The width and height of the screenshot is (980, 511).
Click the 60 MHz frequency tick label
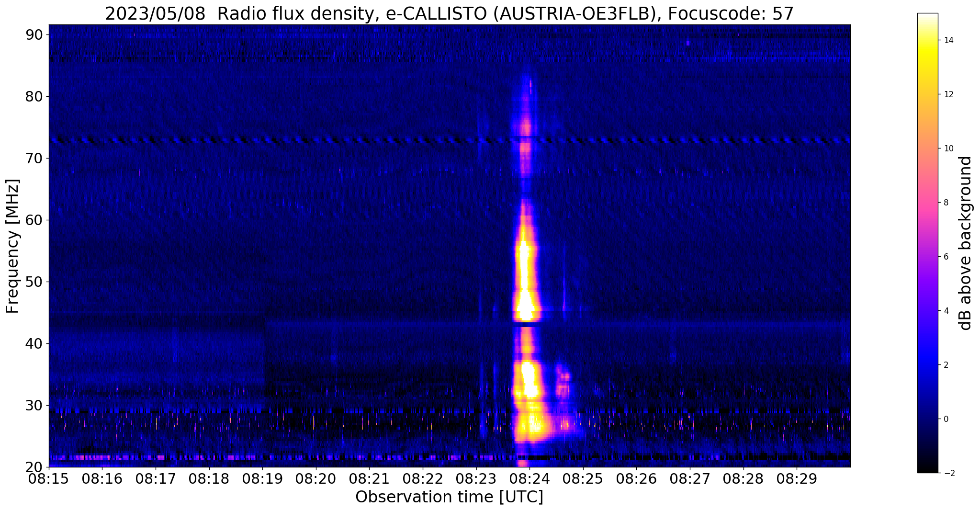[x=34, y=220]
